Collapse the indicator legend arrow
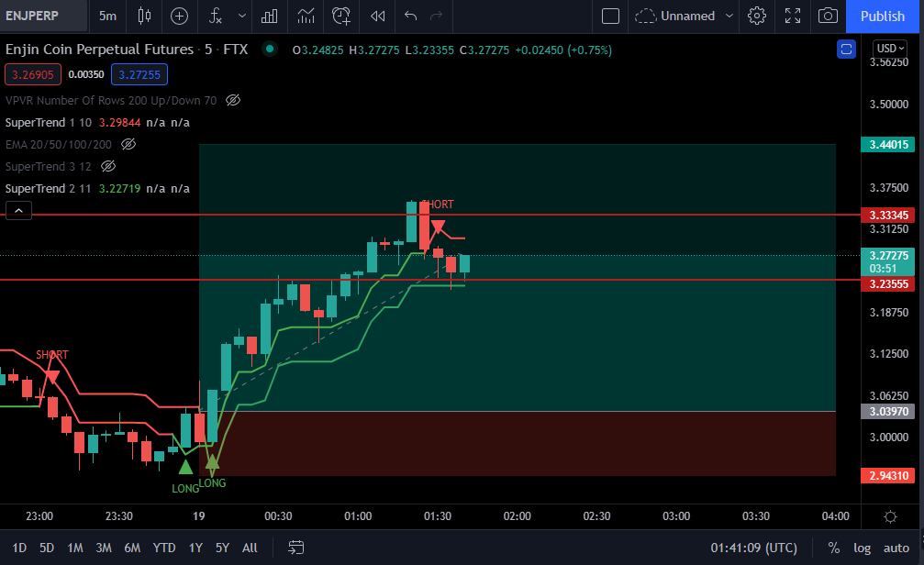 [19, 210]
